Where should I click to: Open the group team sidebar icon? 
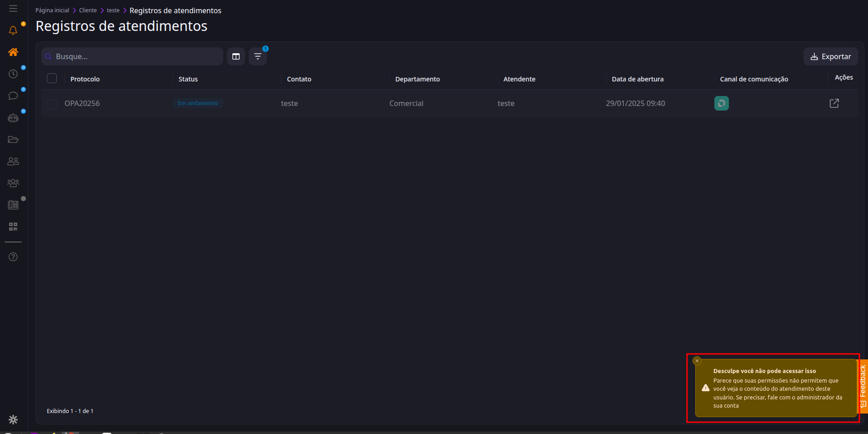[13, 183]
